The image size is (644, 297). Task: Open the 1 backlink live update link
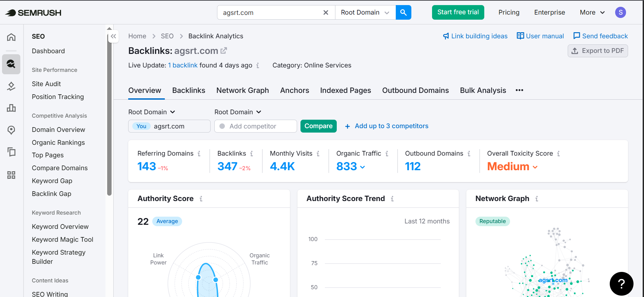[x=183, y=65]
